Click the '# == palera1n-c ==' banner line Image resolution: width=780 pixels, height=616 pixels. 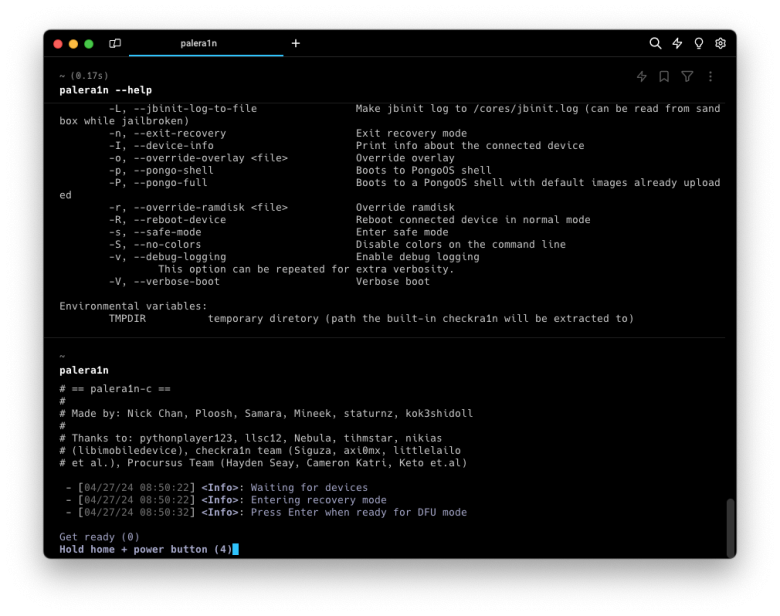(115, 389)
